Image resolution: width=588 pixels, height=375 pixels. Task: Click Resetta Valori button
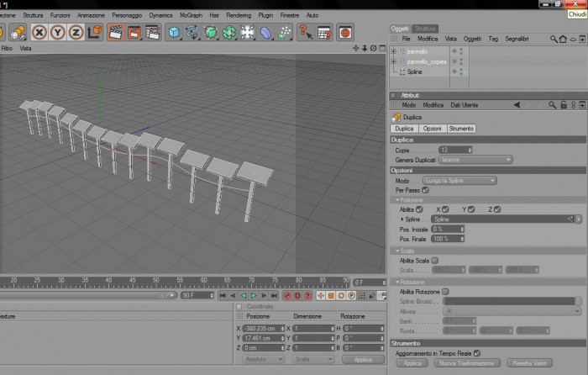pyautogui.click(x=529, y=363)
